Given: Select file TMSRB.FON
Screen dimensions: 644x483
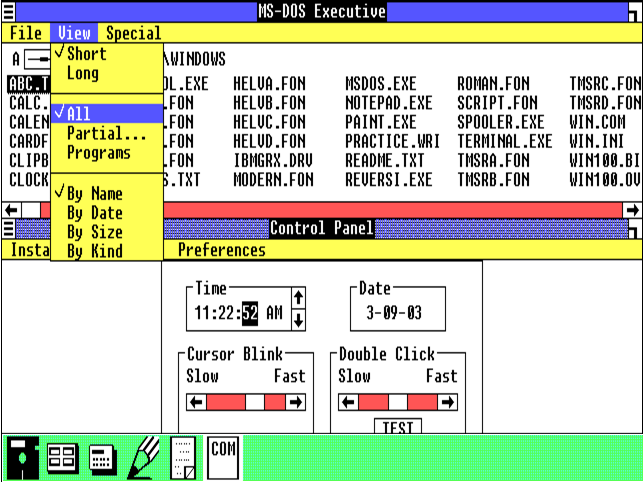Looking at the screenshot, I should click(x=493, y=179).
